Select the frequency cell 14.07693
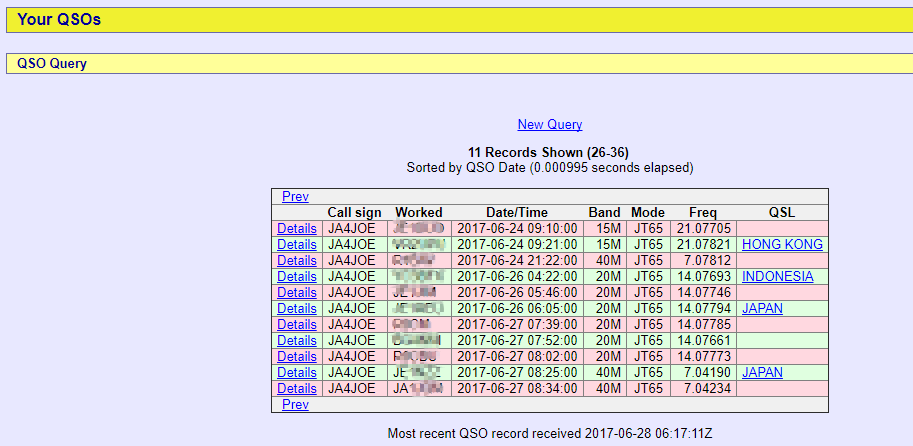 (703, 277)
